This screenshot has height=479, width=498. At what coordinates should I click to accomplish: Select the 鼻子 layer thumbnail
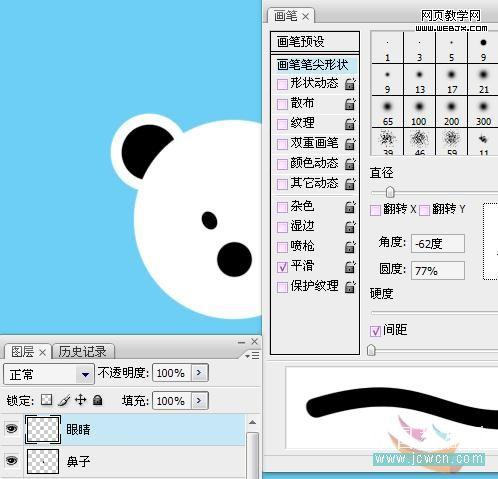pyautogui.click(x=43, y=461)
